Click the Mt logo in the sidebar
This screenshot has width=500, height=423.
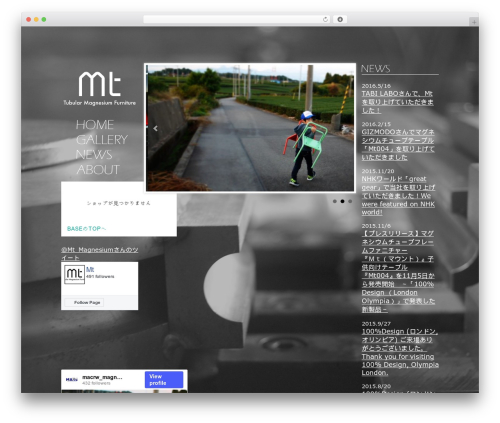99,88
